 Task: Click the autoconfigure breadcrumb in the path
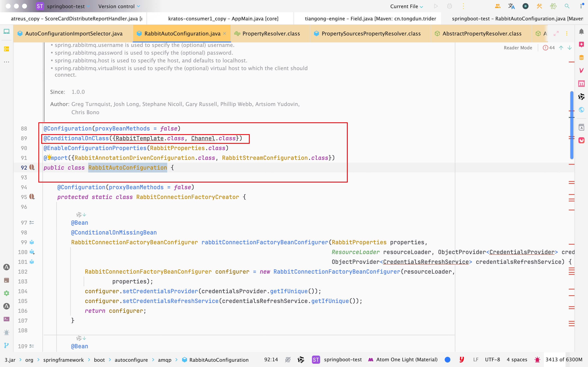[x=131, y=360]
